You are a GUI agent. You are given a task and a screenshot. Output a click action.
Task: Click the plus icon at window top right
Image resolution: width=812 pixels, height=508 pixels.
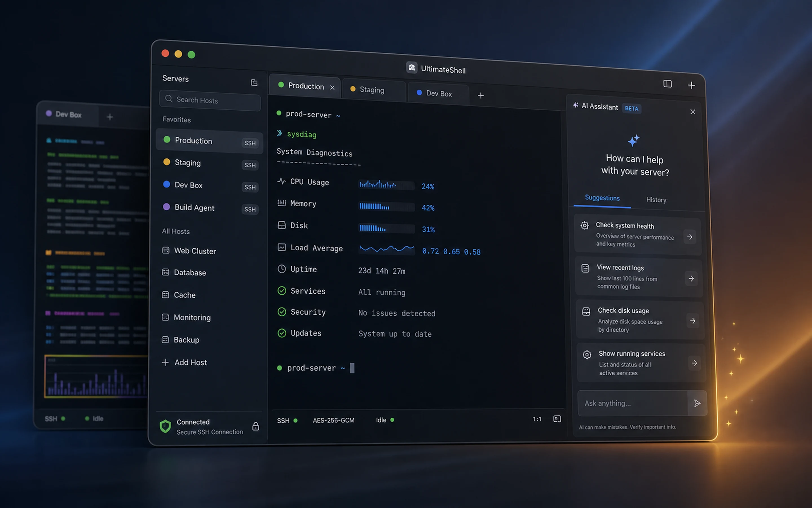click(x=691, y=85)
